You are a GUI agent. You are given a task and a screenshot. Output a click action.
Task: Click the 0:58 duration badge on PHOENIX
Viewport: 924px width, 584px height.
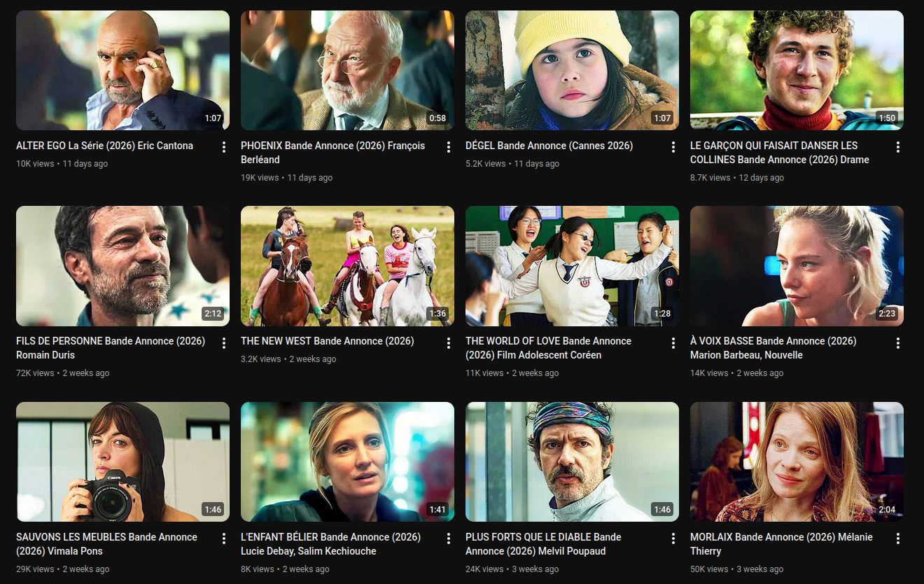(437, 118)
